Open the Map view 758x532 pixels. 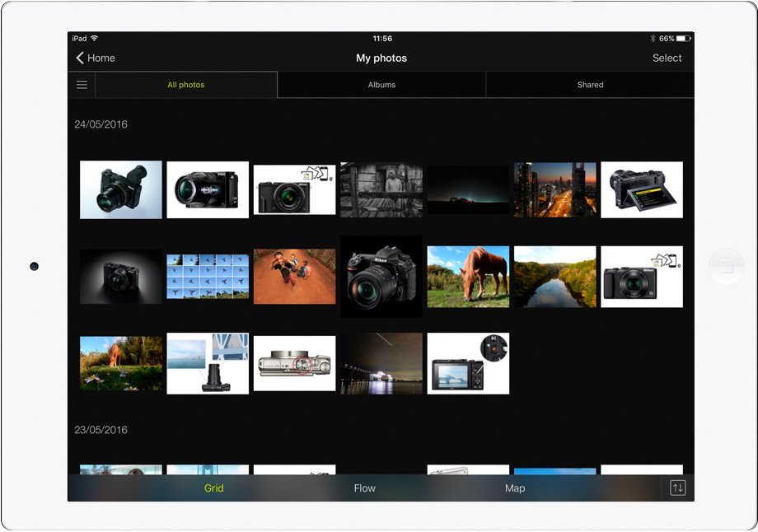(515, 488)
